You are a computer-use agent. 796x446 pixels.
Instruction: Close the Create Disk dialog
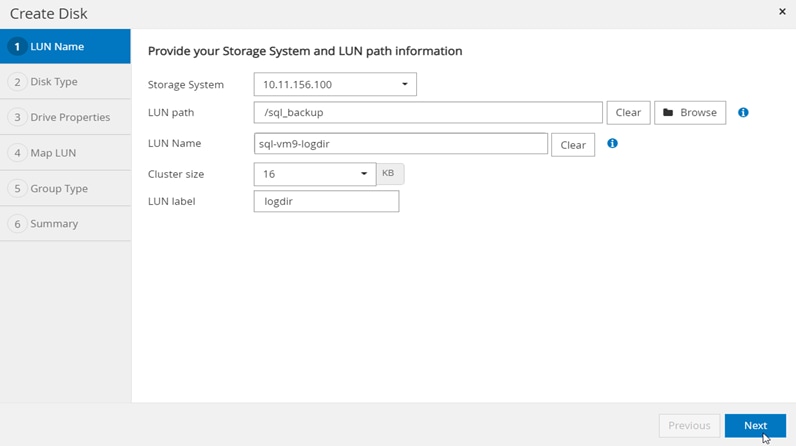(782, 12)
